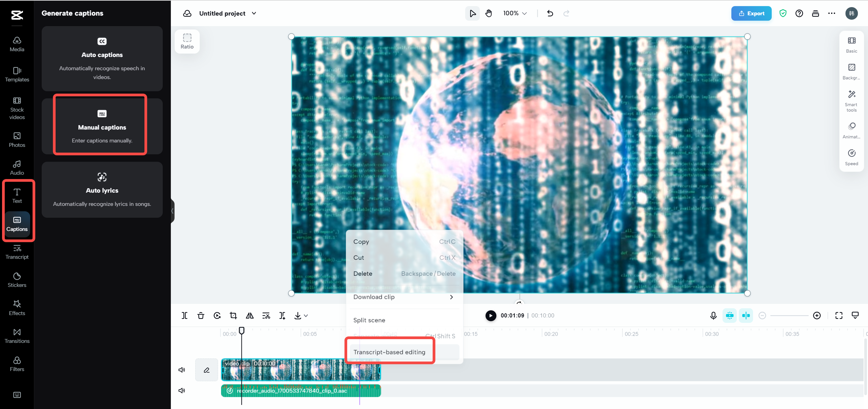This screenshot has height=409, width=868.
Task: Open the zoom percentage dropdown
Action: [514, 13]
